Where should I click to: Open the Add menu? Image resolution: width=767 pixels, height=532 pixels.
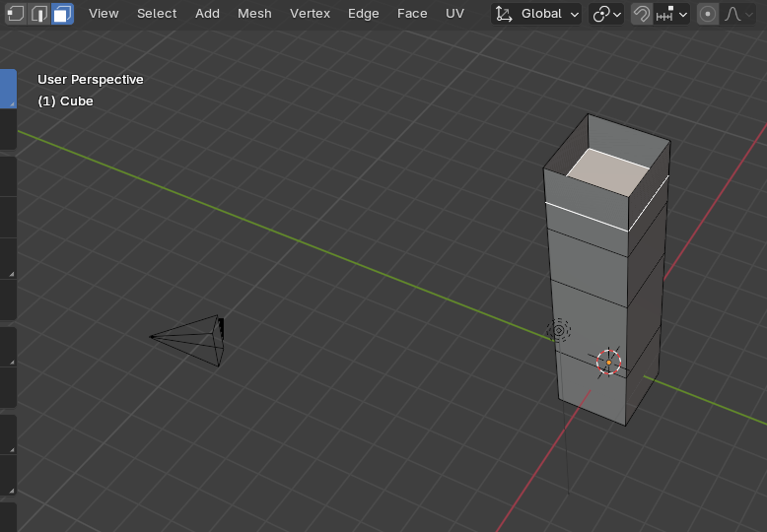tap(207, 14)
